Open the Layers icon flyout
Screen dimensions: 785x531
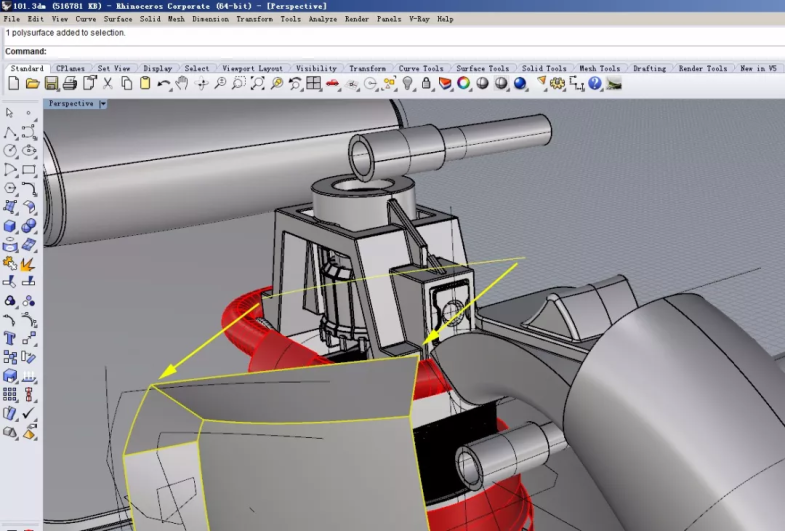445,84
